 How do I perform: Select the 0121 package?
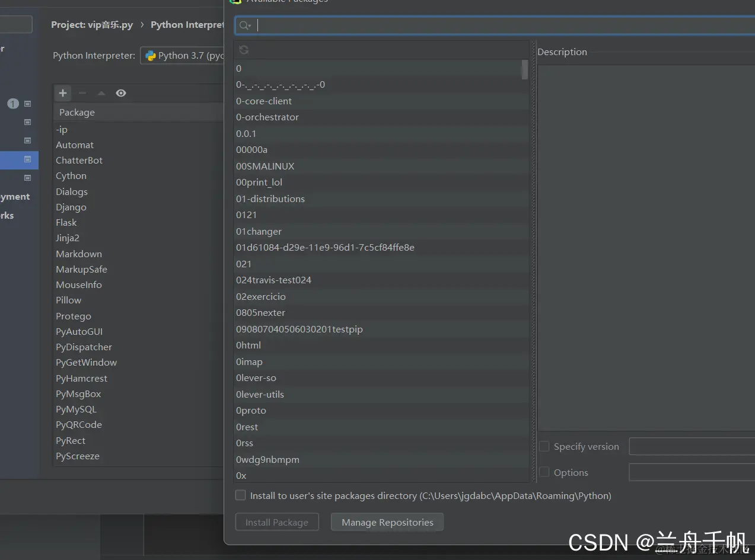point(381,215)
